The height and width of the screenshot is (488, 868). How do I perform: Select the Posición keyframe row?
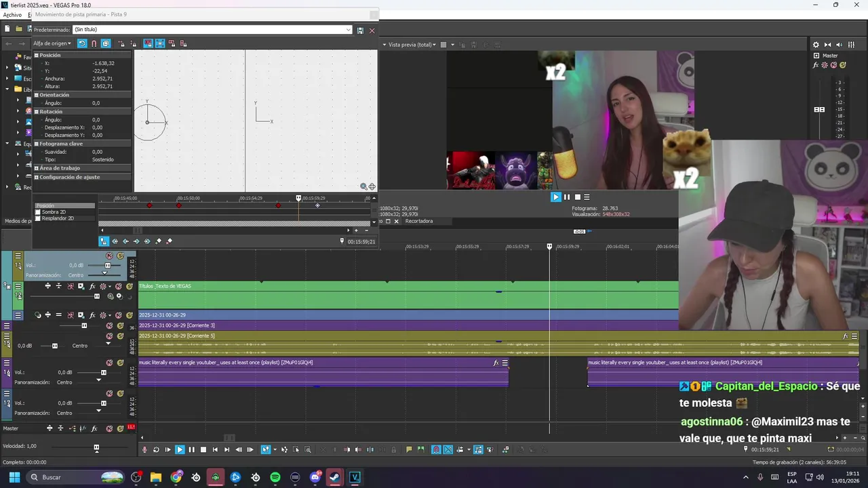click(64, 205)
